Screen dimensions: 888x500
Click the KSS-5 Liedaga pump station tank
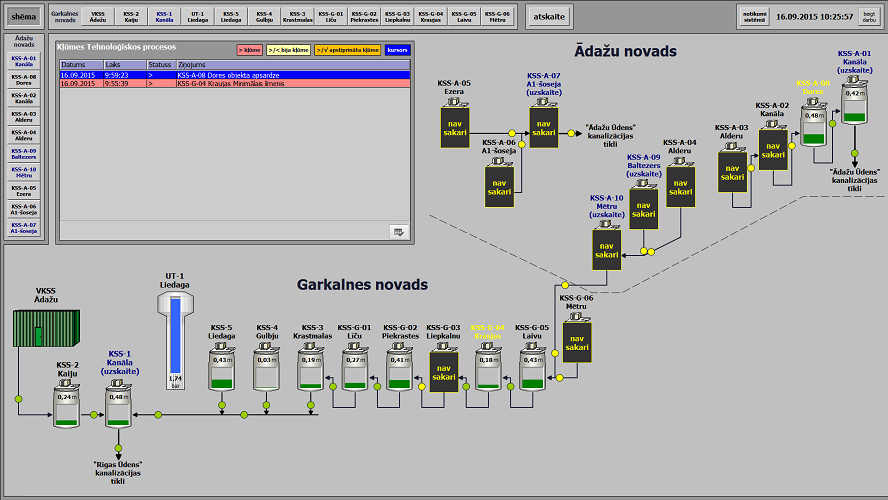[x=222, y=368]
